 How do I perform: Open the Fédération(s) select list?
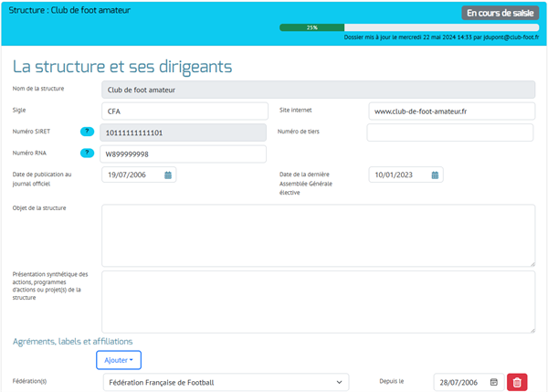[225, 382]
